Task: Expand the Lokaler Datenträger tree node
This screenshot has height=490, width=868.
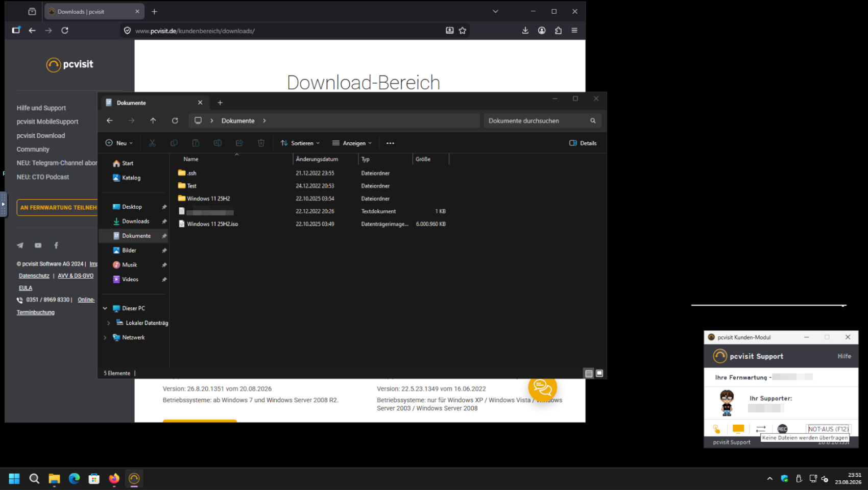Action: click(108, 323)
